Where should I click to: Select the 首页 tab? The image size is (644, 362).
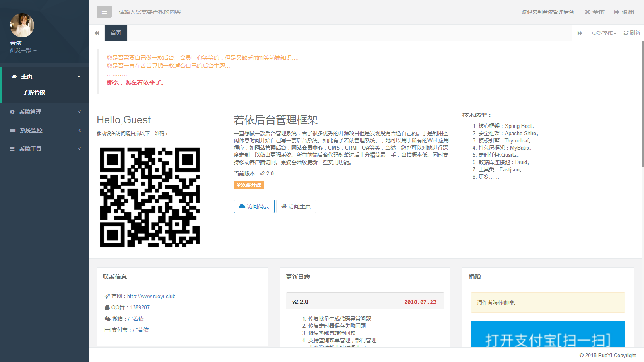coord(116,33)
